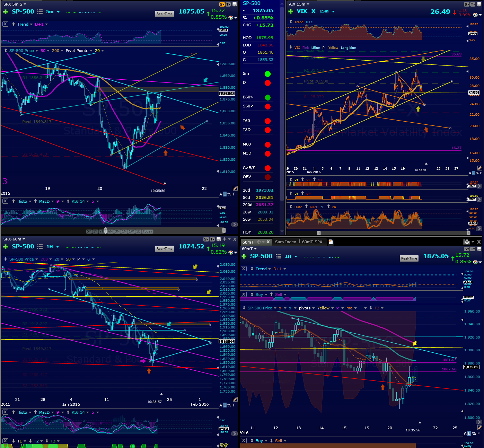Image resolution: width=484 pixels, height=448 pixels.
Task: Click left range slider handle near YTD button
Action: click(x=105, y=231)
